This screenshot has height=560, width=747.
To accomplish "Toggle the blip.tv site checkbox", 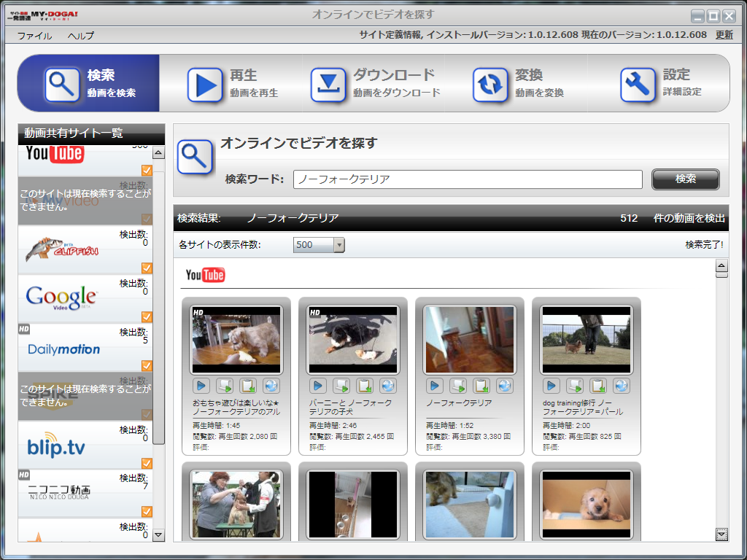I will pos(147,463).
